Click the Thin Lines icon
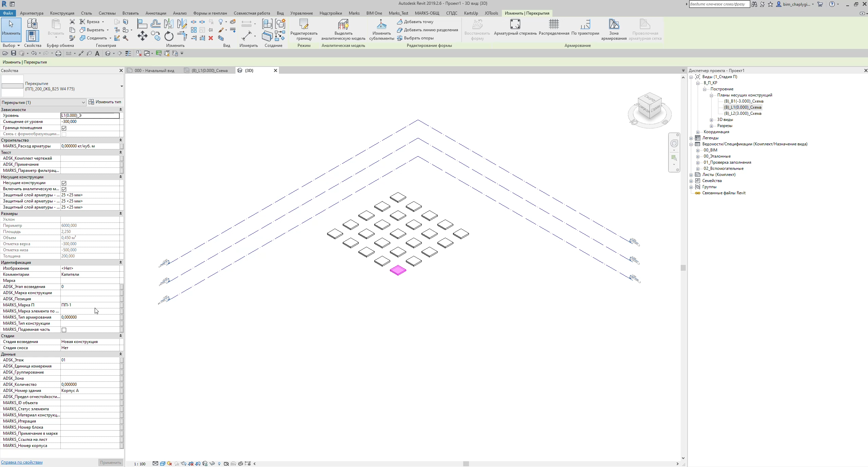 [x=128, y=53]
